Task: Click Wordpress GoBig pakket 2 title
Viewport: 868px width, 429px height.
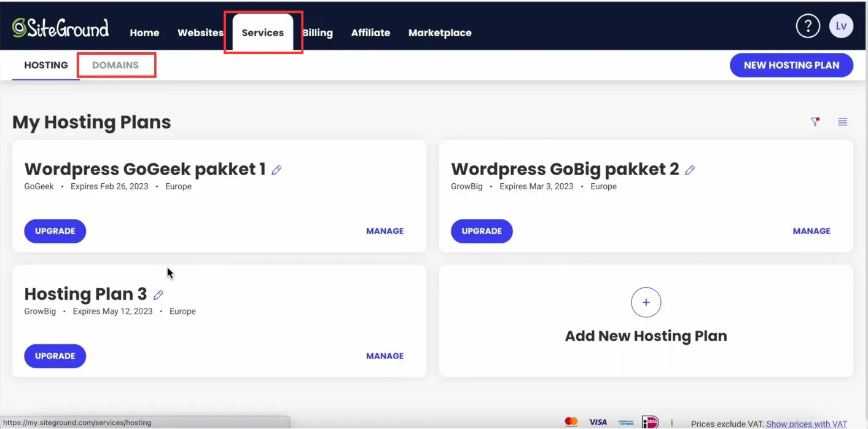Action: 565,169
